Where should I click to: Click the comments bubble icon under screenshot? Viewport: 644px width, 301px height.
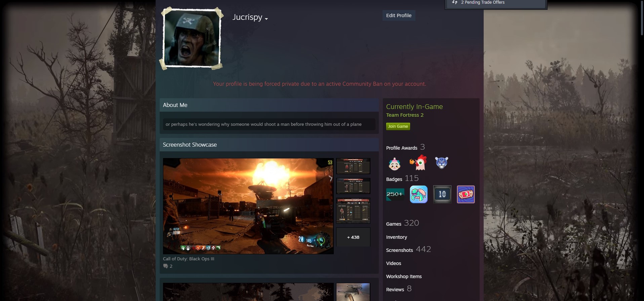(165, 266)
